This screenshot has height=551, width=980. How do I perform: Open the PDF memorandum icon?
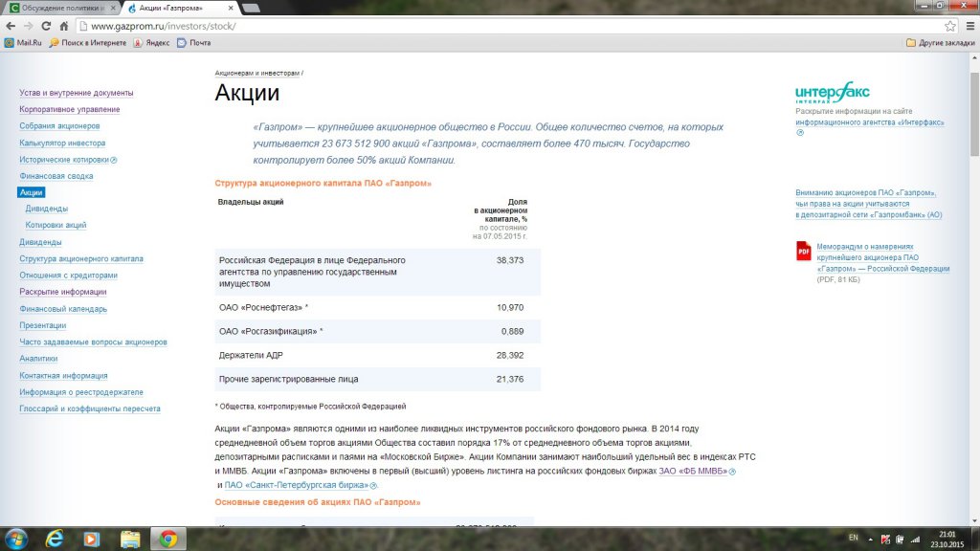[x=803, y=251]
